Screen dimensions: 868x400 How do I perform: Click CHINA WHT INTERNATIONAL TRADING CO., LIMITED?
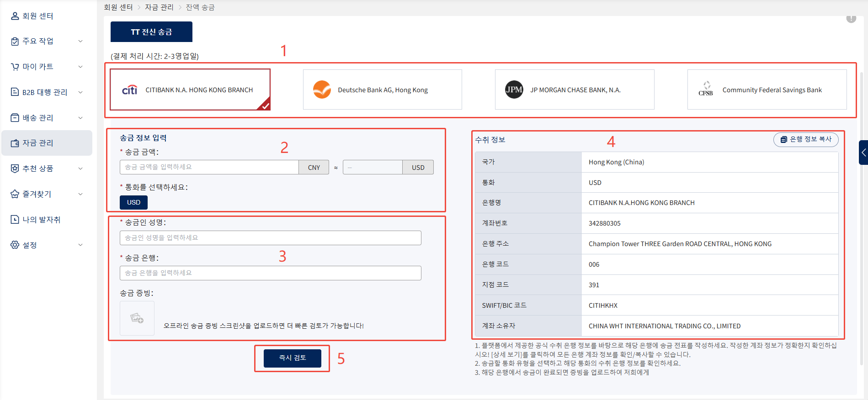(665, 326)
